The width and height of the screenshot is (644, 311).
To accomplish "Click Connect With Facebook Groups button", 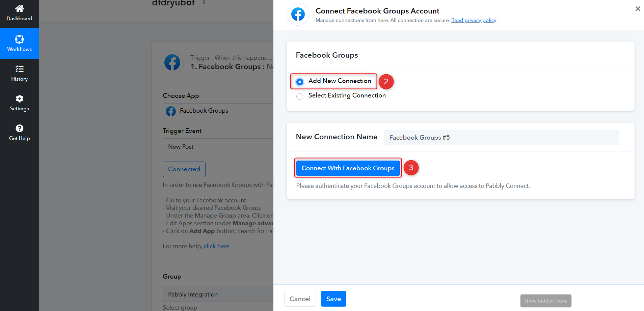I will (348, 168).
